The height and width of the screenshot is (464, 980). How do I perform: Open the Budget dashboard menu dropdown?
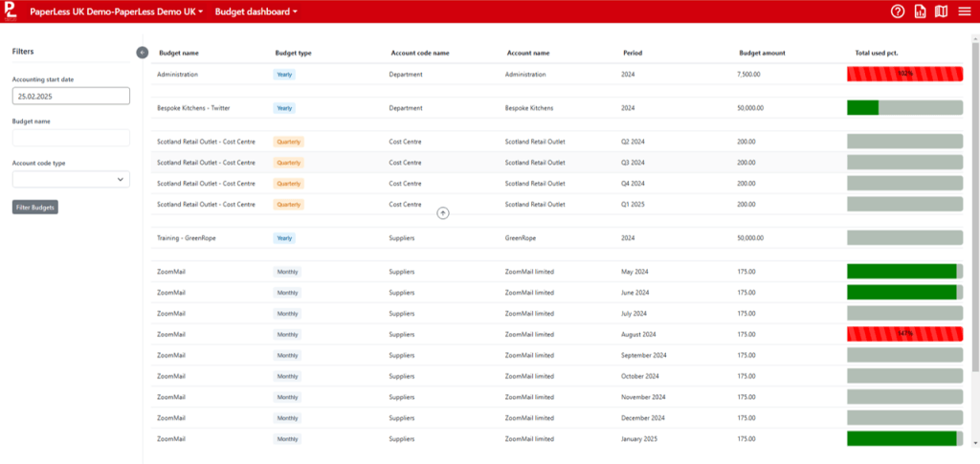pos(256,11)
